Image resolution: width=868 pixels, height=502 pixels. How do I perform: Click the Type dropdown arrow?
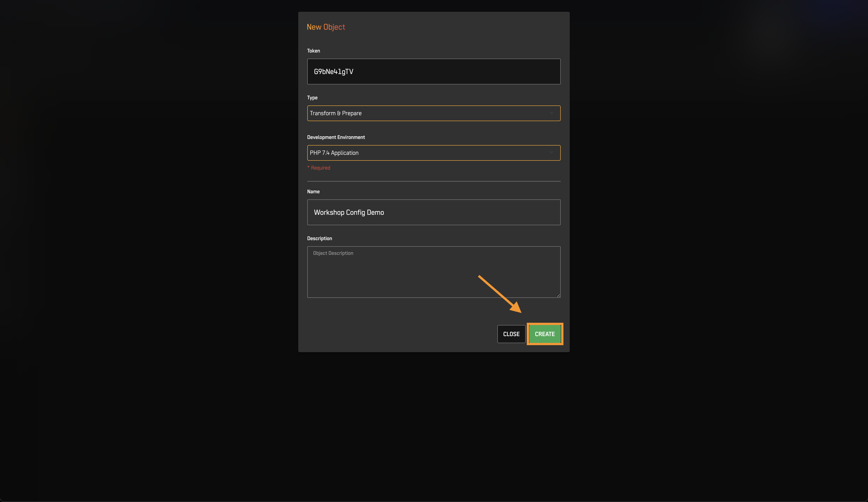pos(551,113)
